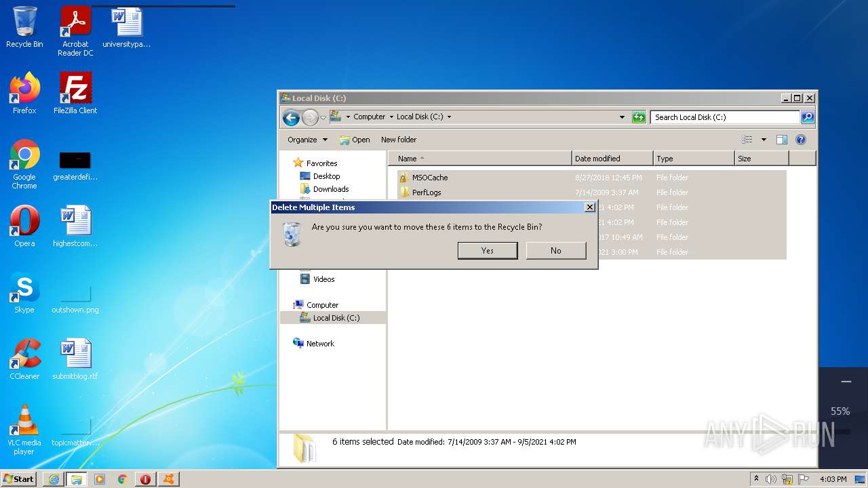Launch Firefox from the desktop
The height and width of the screenshot is (488, 868).
click(24, 94)
